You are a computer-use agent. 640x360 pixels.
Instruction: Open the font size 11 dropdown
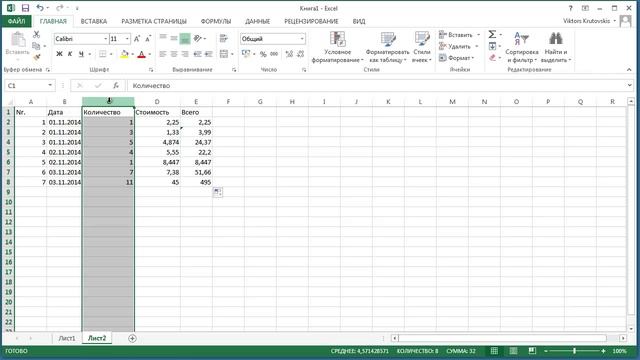pyautogui.click(x=127, y=39)
